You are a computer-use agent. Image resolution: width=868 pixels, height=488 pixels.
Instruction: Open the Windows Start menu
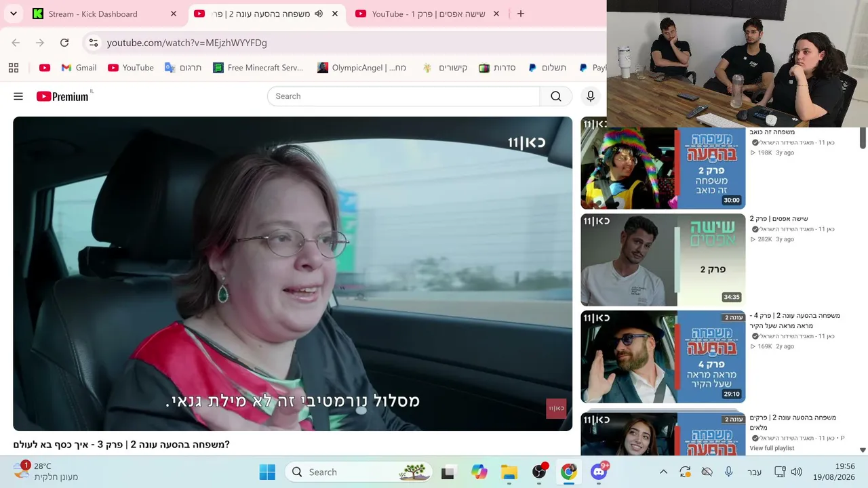(x=267, y=472)
